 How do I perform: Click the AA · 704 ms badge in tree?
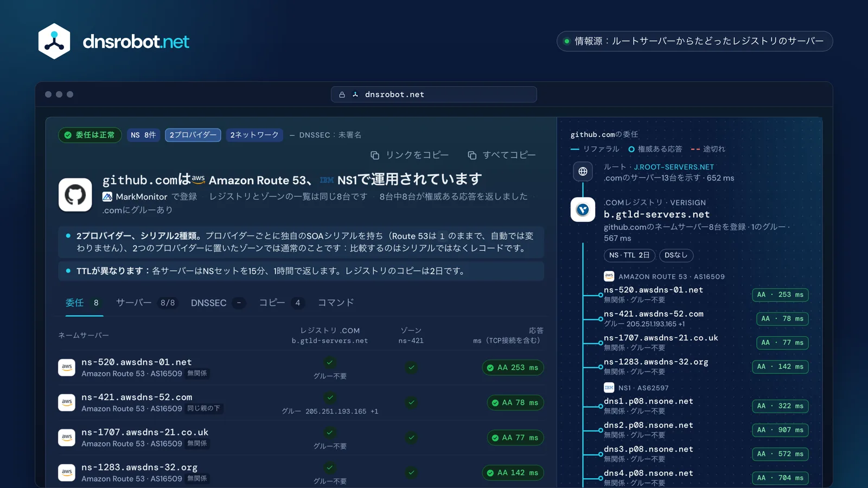click(x=780, y=478)
